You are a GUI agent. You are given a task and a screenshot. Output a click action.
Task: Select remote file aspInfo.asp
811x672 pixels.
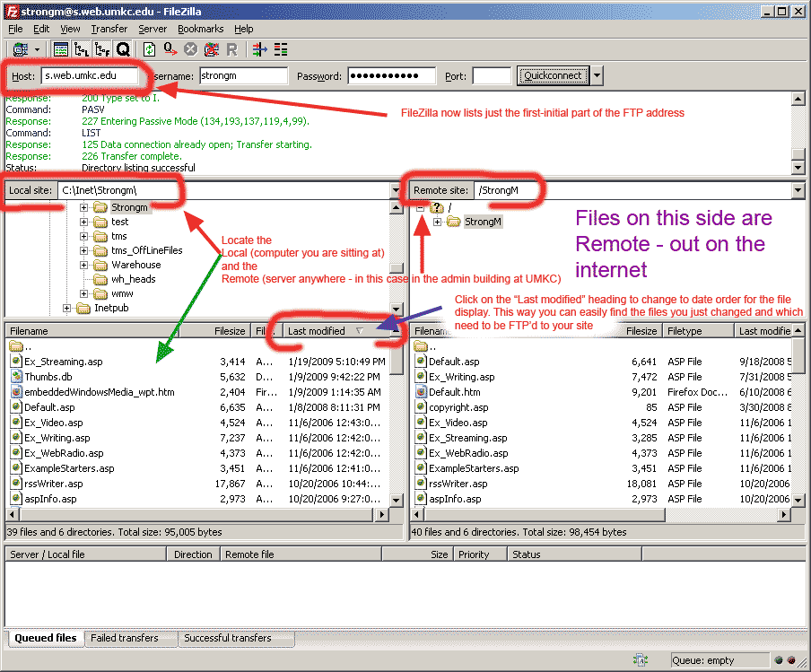[x=455, y=499]
